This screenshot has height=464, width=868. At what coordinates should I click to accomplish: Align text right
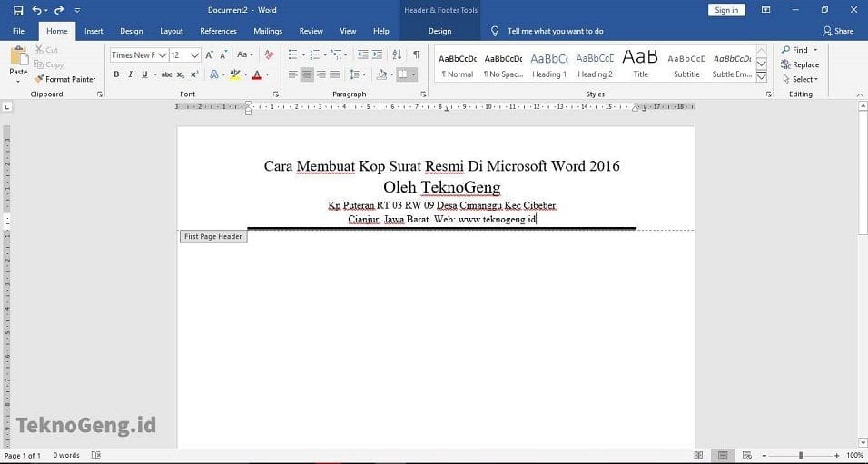[x=321, y=74]
